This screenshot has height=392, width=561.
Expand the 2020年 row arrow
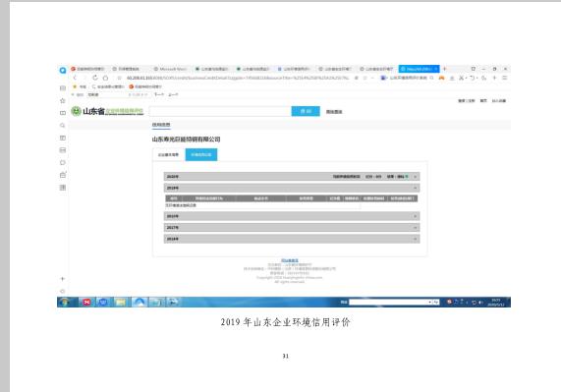[x=415, y=177]
